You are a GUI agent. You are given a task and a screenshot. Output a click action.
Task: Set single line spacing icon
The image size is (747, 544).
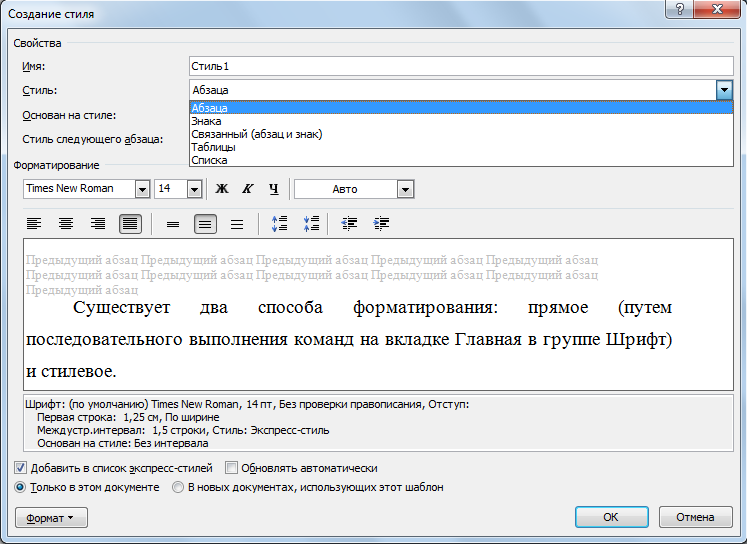coord(173,223)
